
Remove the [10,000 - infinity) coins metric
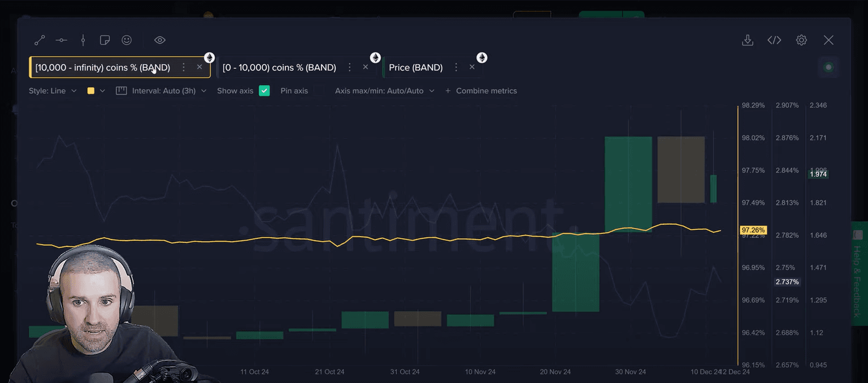click(199, 67)
